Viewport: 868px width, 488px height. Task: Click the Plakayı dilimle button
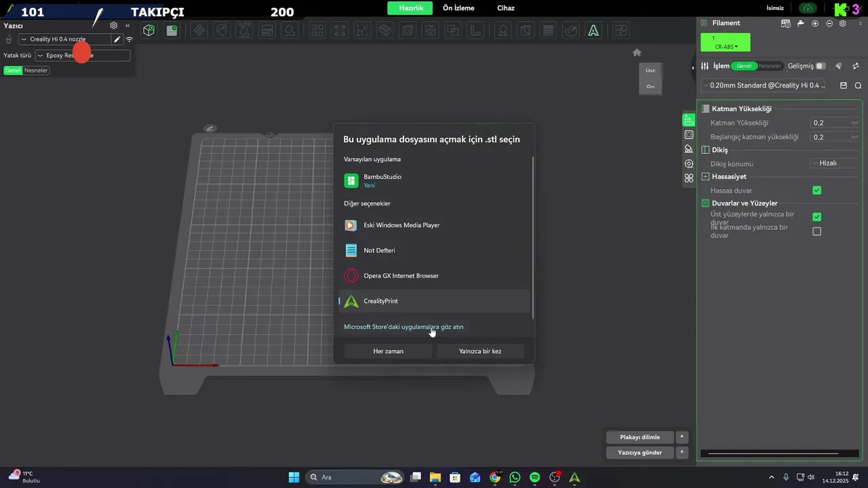coord(639,437)
